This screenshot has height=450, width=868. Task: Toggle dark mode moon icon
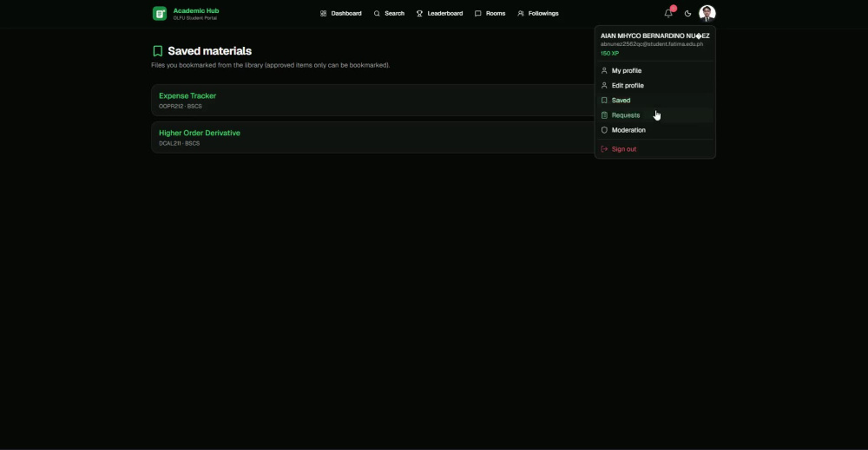(x=687, y=13)
